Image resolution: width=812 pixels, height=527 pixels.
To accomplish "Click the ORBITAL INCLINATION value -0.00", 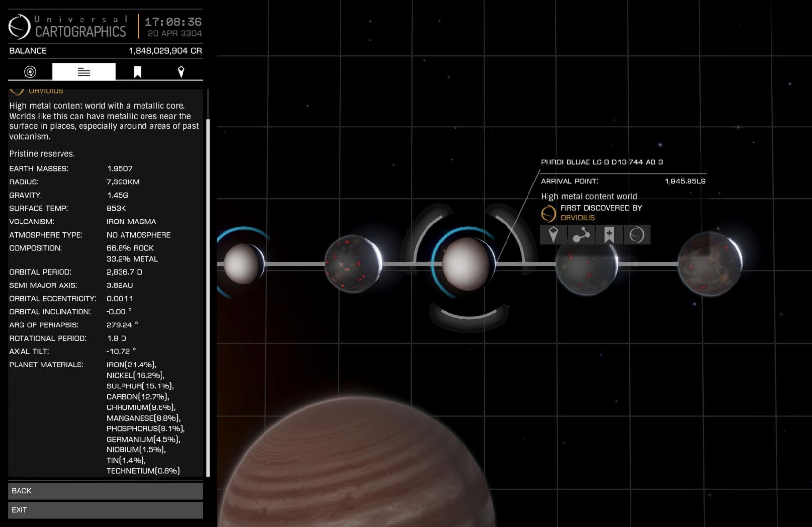I will tap(119, 312).
